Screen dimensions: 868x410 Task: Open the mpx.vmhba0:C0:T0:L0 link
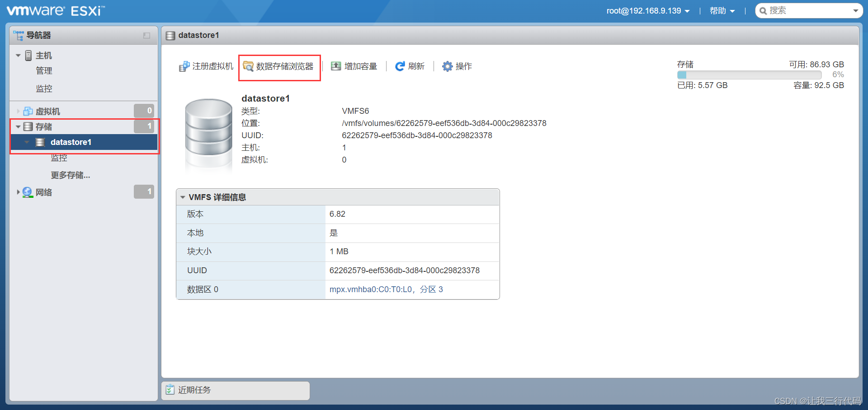coord(371,289)
